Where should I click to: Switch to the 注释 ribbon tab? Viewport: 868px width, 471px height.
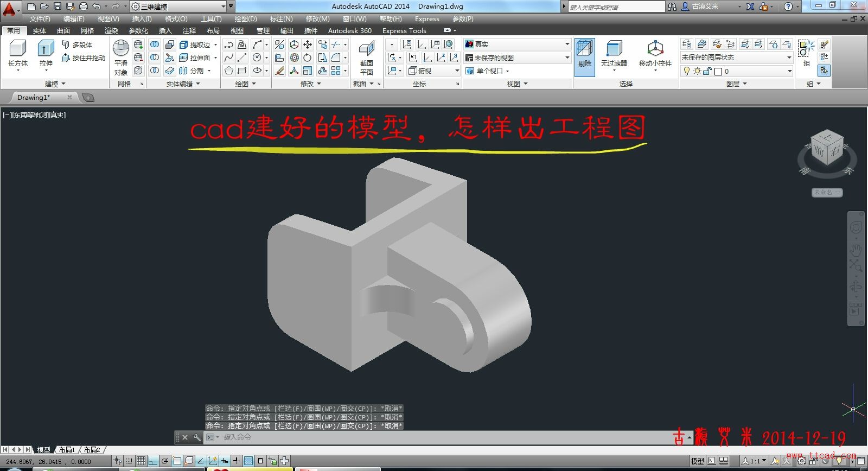189,31
